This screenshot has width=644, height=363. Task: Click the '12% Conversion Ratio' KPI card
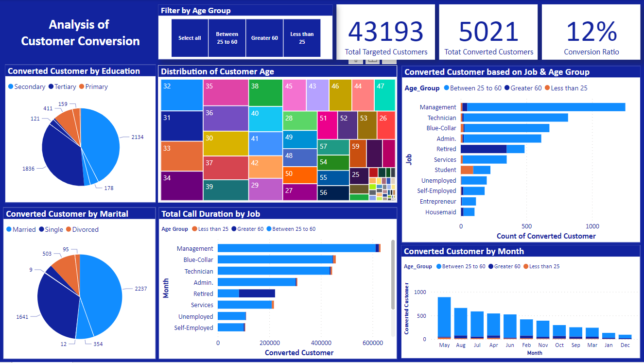click(x=591, y=32)
